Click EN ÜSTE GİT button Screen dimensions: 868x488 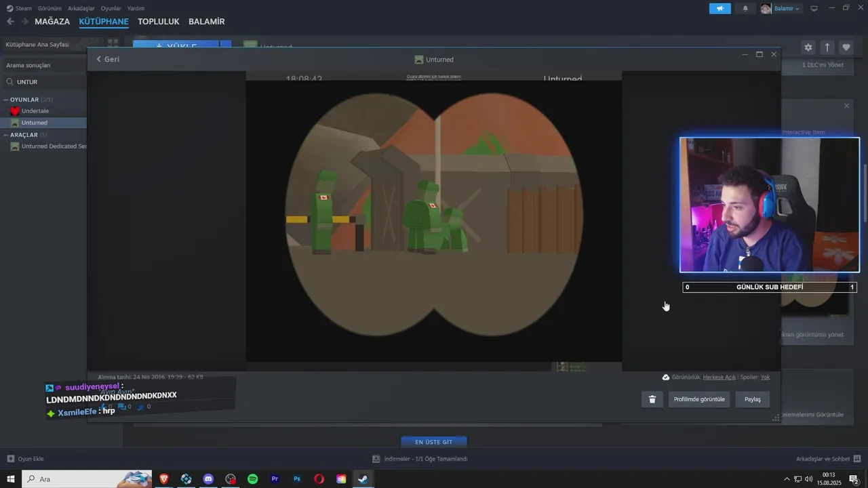pos(434,442)
